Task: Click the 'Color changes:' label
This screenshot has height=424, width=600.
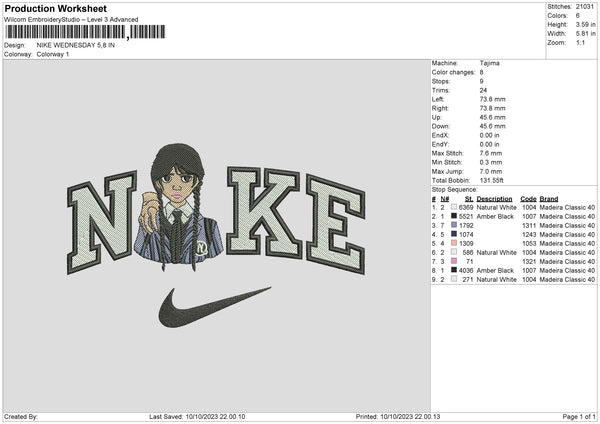Action: click(x=453, y=72)
